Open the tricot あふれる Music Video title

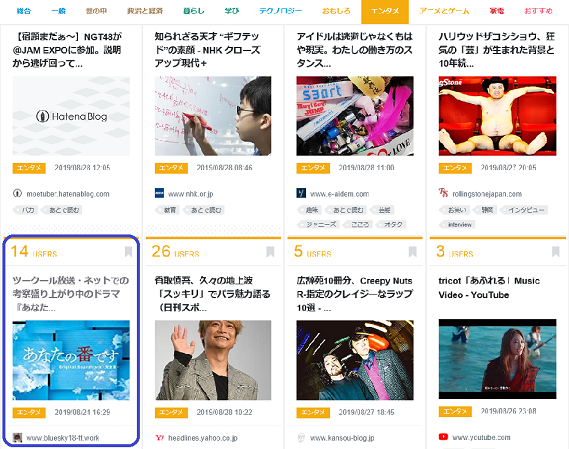[x=489, y=287]
